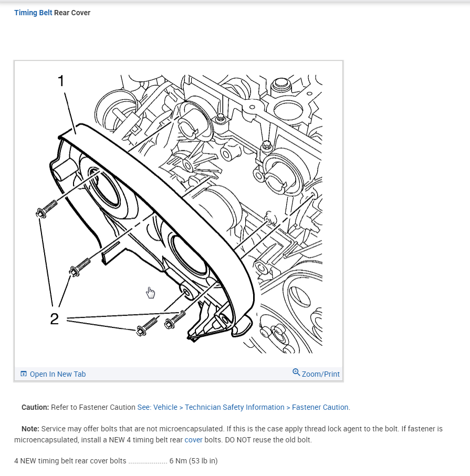Click the bottom-most bolt near callout 2

[147, 326]
